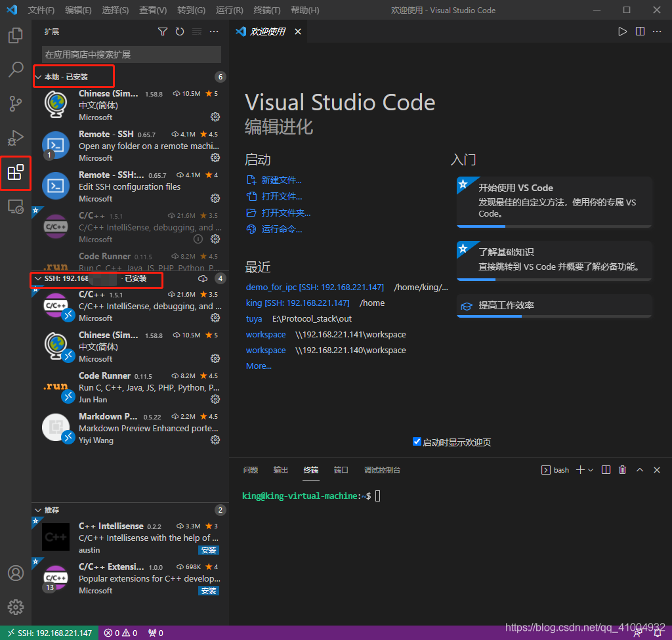Open the Extensions view icon
This screenshot has width=672, height=640.
[16, 173]
